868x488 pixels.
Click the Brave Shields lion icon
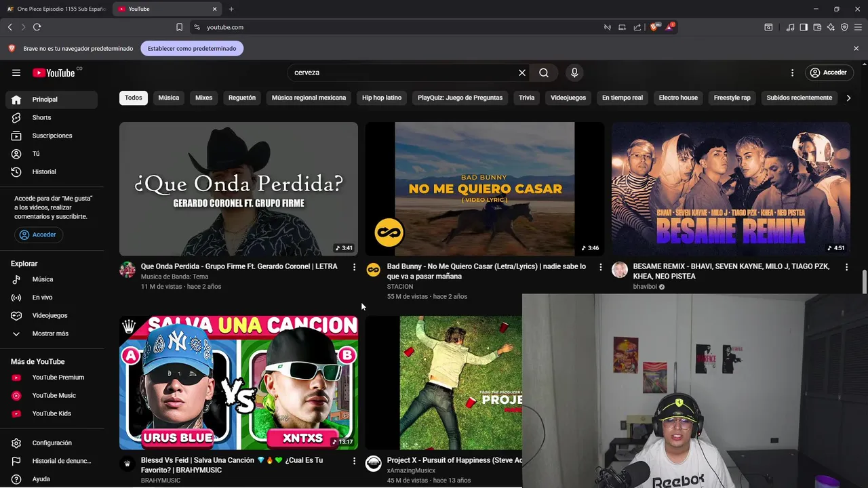[654, 27]
